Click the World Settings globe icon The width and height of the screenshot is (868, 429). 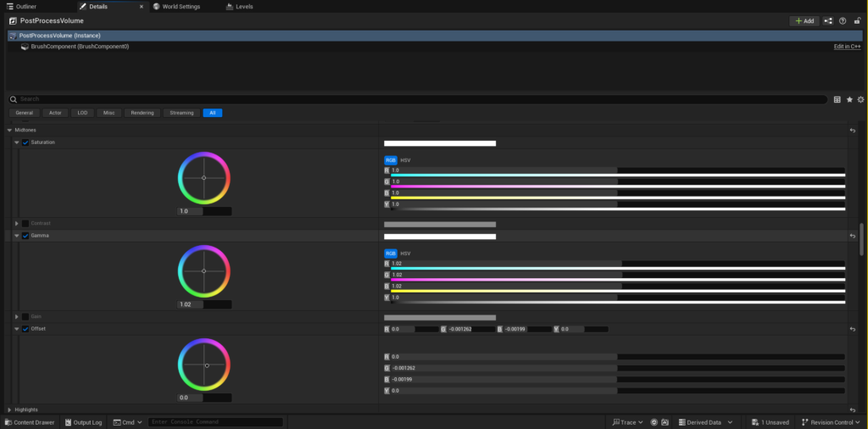tap(156, 7)
